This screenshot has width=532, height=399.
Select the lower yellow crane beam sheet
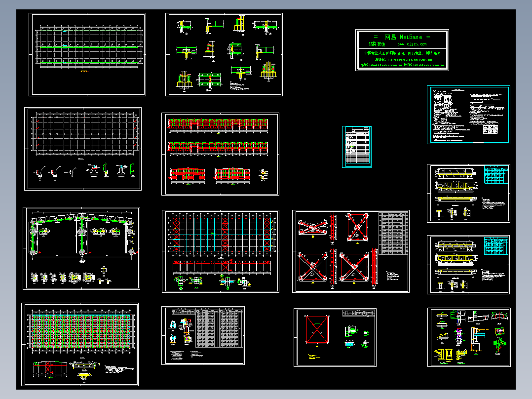pyautogui.click(x=468, y=265)
